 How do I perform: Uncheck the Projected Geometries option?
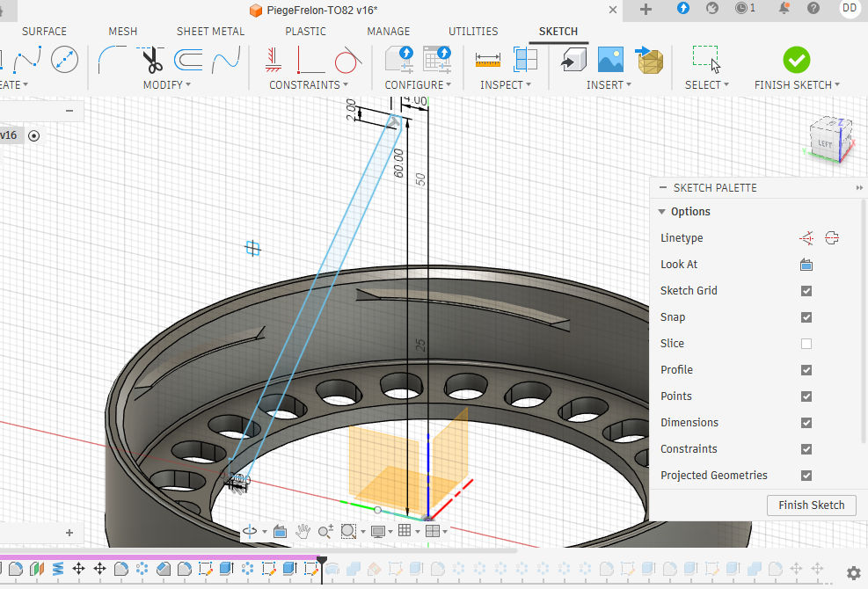806,476
